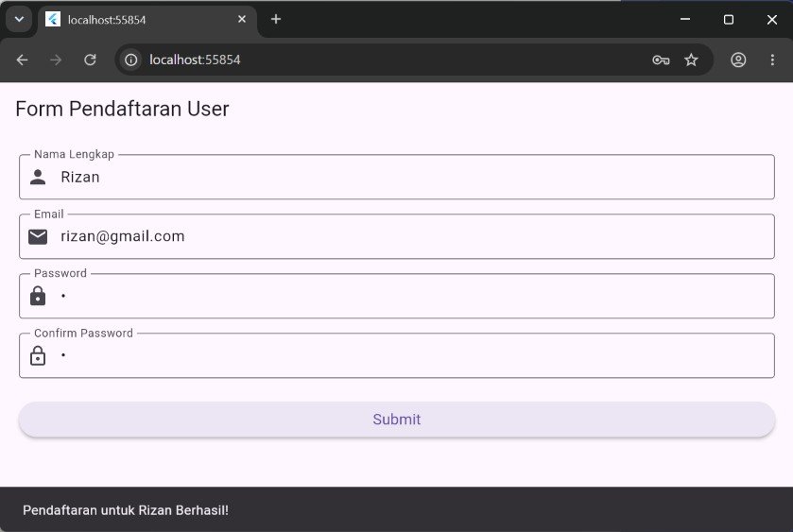Image resolution: width=793 pixels, height=532 pixels.
Task: Click the Nama Lengkap field label
Action: coord(74,154)
